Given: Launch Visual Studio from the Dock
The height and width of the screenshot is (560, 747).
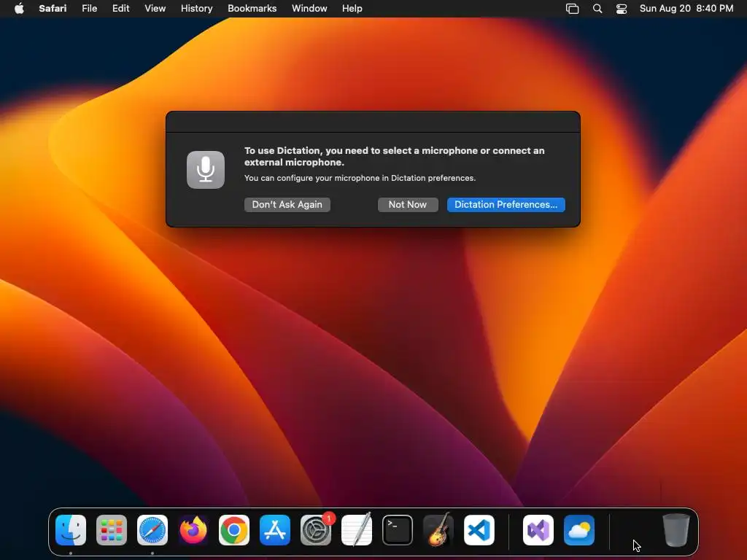Looking at the screenshot, I should [x=538, y=530].
